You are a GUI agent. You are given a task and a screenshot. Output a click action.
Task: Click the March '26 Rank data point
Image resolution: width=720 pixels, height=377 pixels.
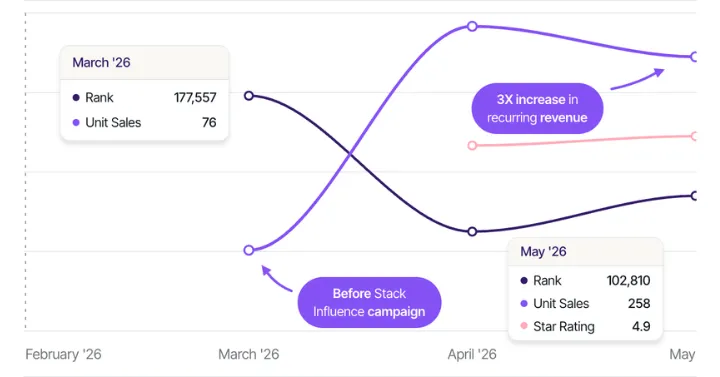(248, 96)
